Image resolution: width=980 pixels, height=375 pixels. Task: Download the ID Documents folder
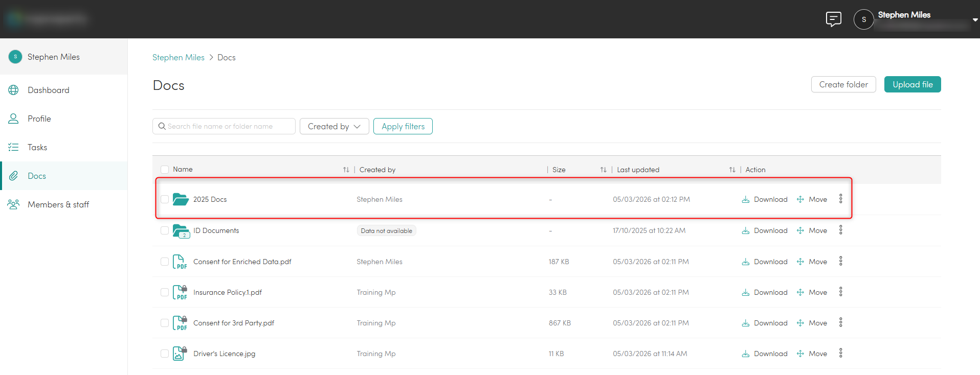tap(765, 230)
